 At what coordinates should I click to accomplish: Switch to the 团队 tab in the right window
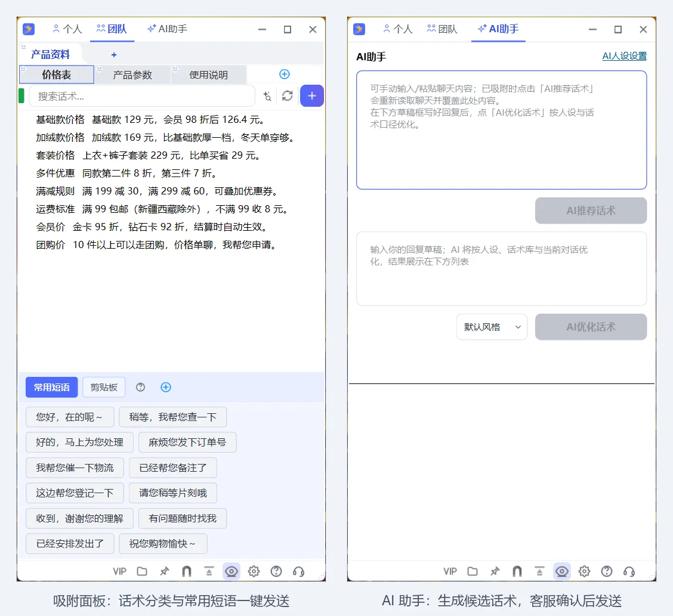coord(443,29)
